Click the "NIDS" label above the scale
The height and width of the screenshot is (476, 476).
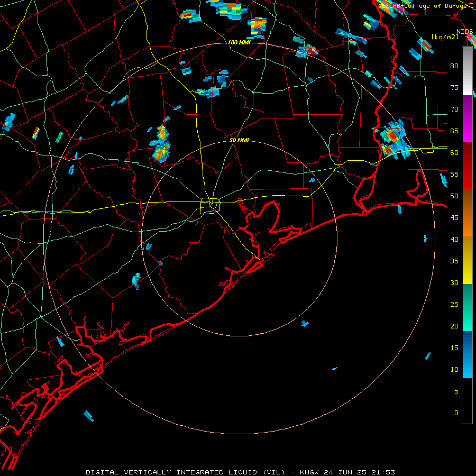coord(465,32)
